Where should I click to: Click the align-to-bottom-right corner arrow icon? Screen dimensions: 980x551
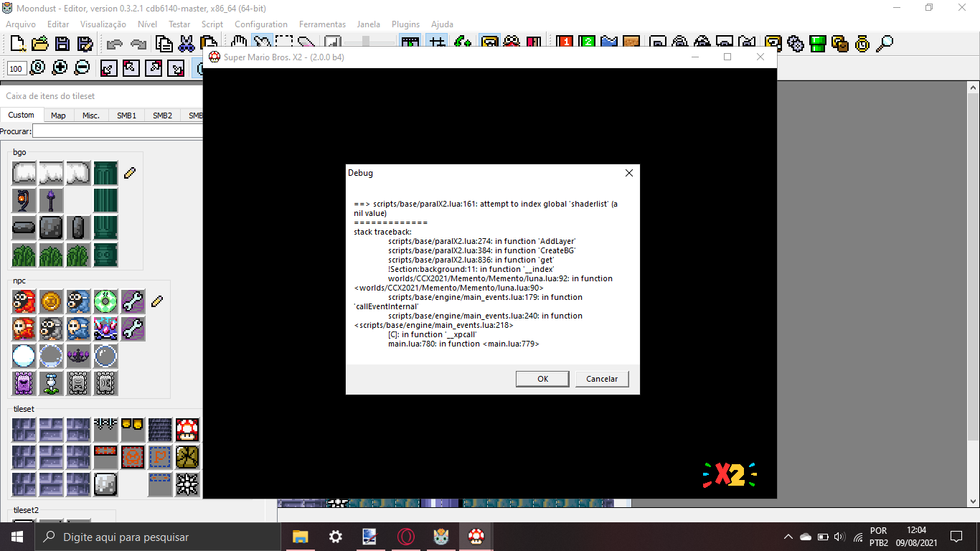tap(176, 68)
